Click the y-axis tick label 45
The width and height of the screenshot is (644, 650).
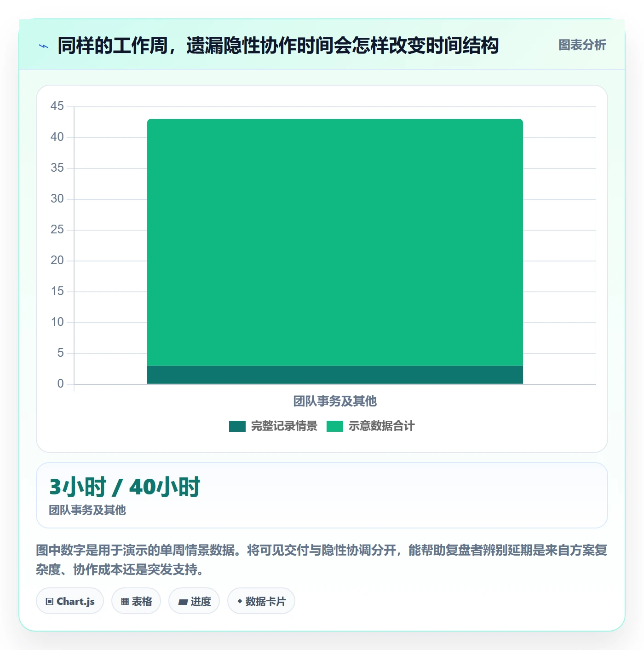57,106
